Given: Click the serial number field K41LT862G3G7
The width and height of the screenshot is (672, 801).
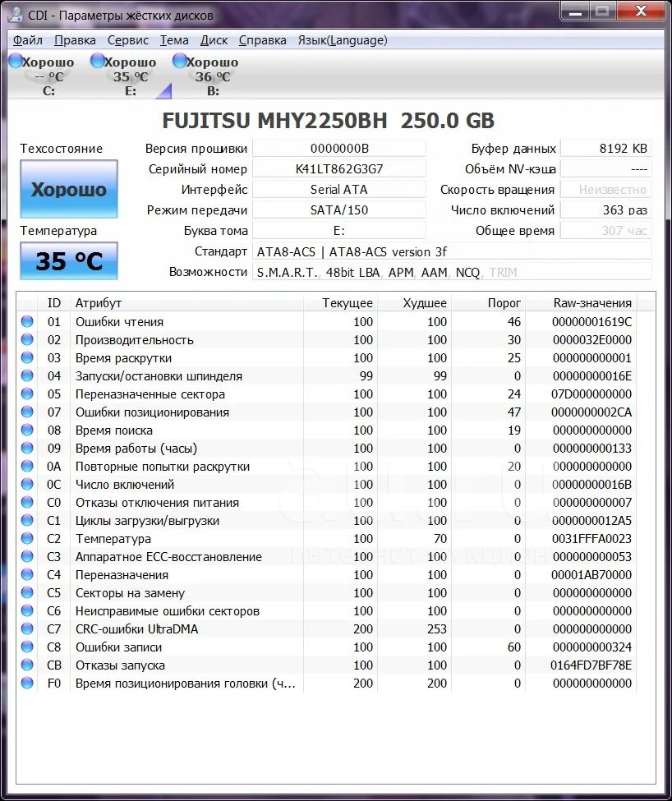Looking at the screenshot, I should point(339,169).
